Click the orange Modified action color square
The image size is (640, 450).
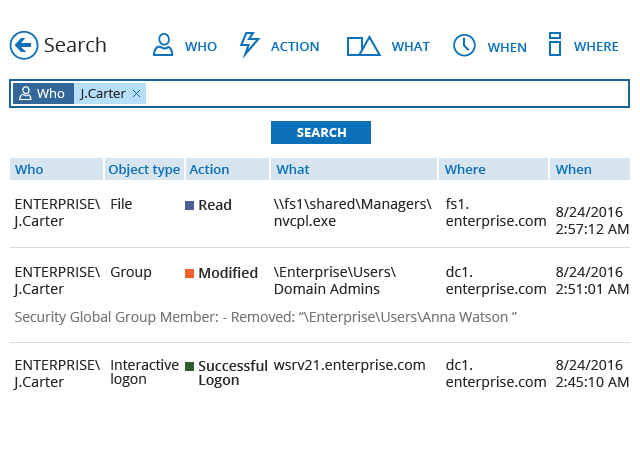[x=189, y=273]
